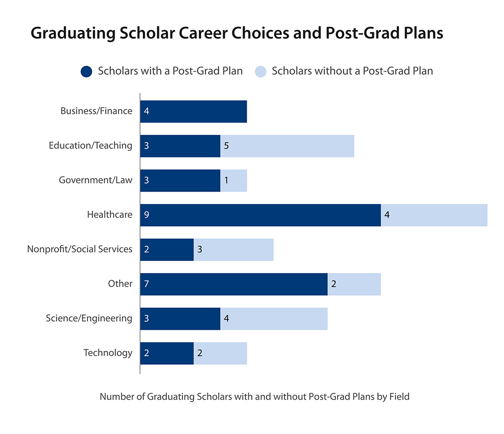Select the Healthcare dark blue bar showing 9
Viewport: 504px width, 434px height.
click(260, 215)
